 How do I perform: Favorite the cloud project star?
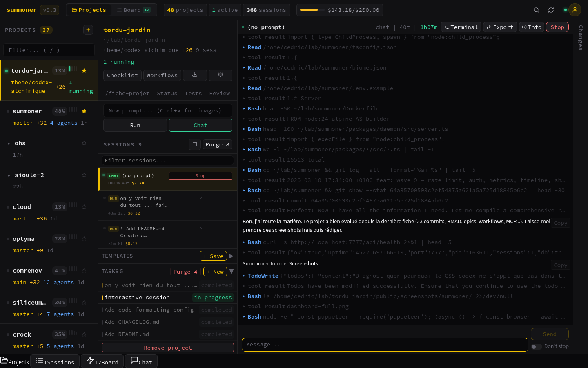click(84, 206)
